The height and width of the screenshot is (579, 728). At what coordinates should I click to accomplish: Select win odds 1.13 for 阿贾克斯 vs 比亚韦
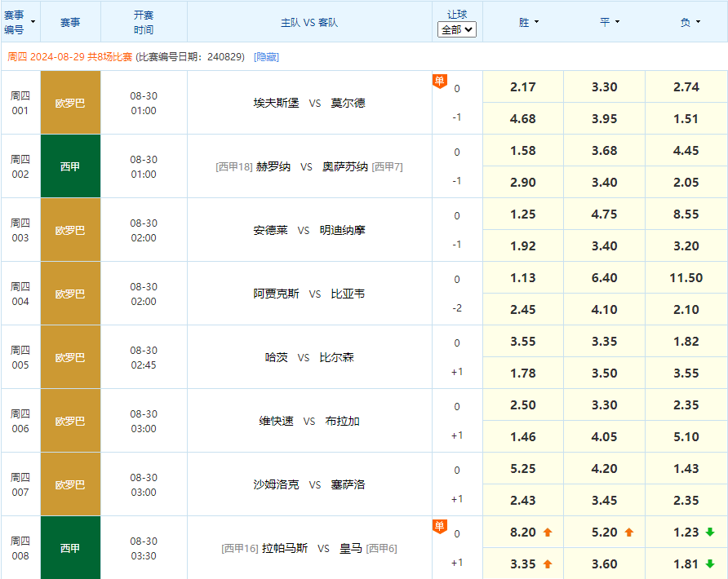523,277
